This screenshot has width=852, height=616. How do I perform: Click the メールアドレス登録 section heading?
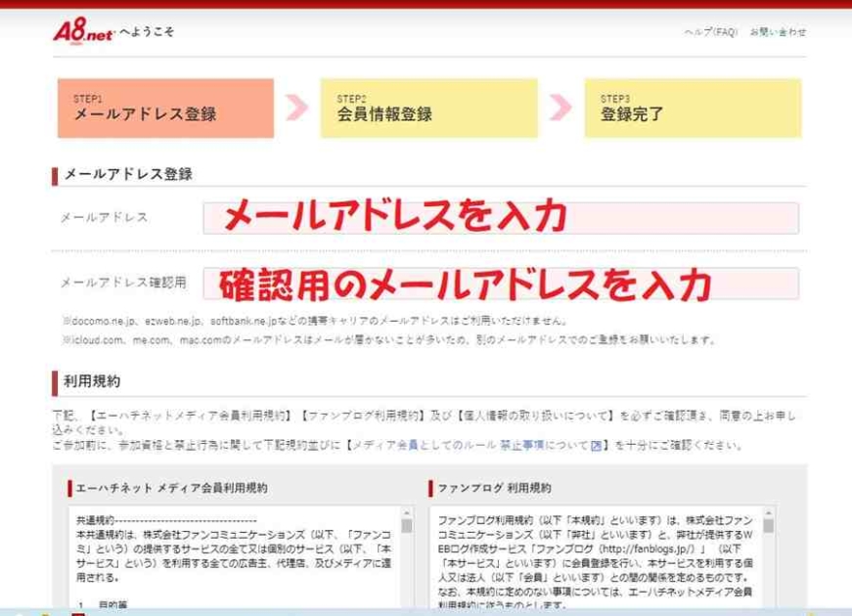pos(128,174)
